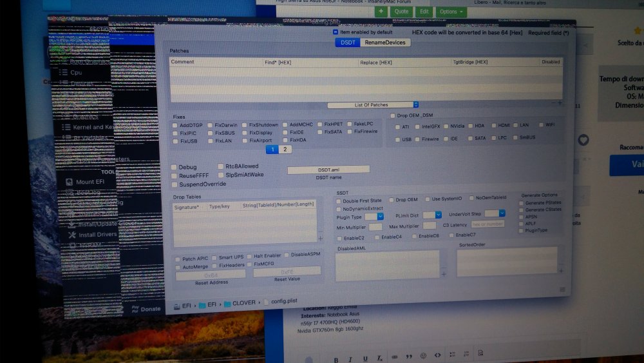The height and width of the screenshot is (363, 644).
Task: Tick the Double First State checkbox
Action: pos(339,201)
